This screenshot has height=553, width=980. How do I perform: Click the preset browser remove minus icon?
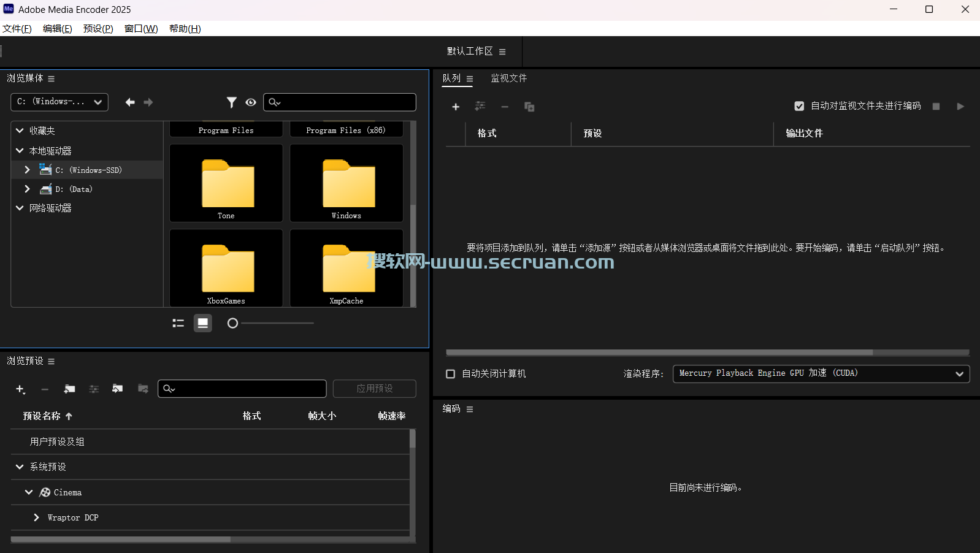pos(45,389)
